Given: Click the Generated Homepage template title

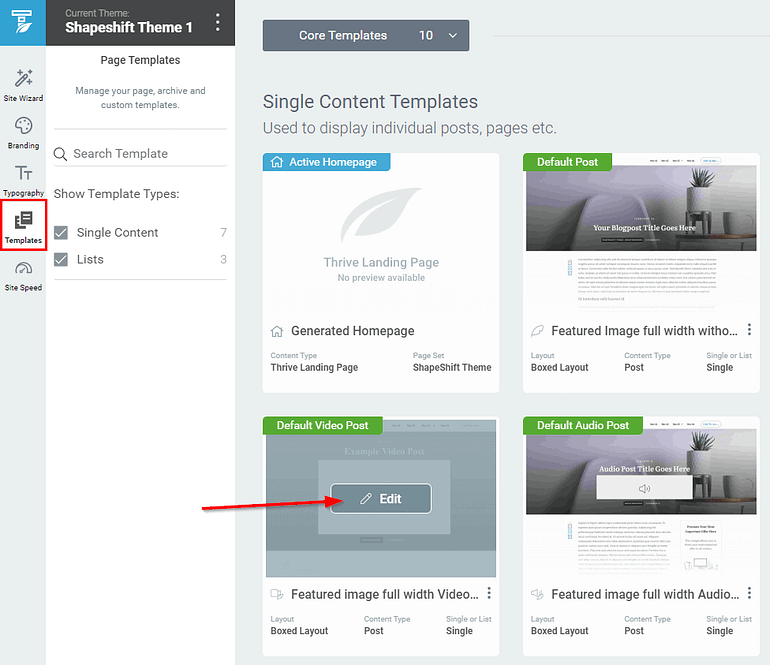Looking at the screenshot, I should click(x=352, y=331).
